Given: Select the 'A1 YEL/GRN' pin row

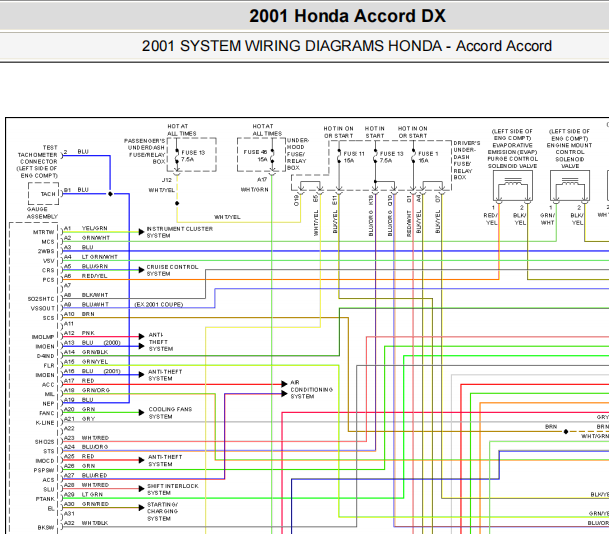Looking at the screenshot, I should pyautogui.click(x=85, y=228).
